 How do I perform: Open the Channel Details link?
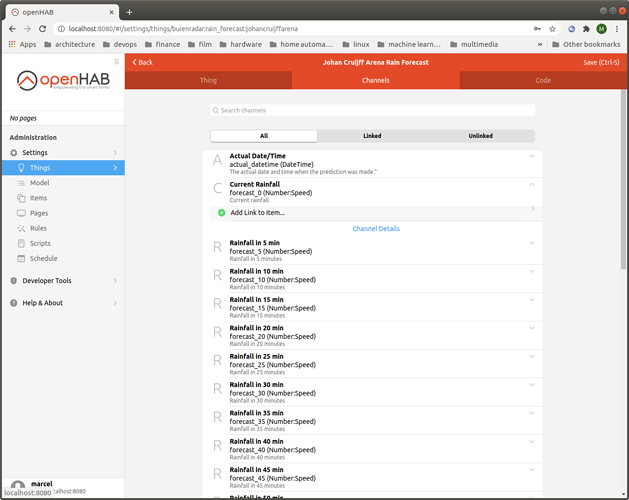click(x=376, y=229)
